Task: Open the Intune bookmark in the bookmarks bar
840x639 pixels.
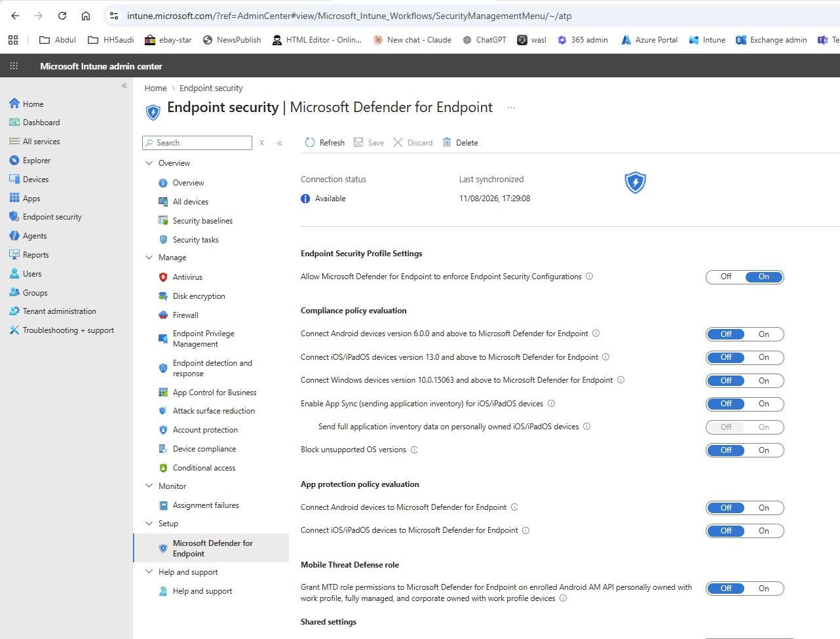Action: pyautogui.click(x=707, y=40)
